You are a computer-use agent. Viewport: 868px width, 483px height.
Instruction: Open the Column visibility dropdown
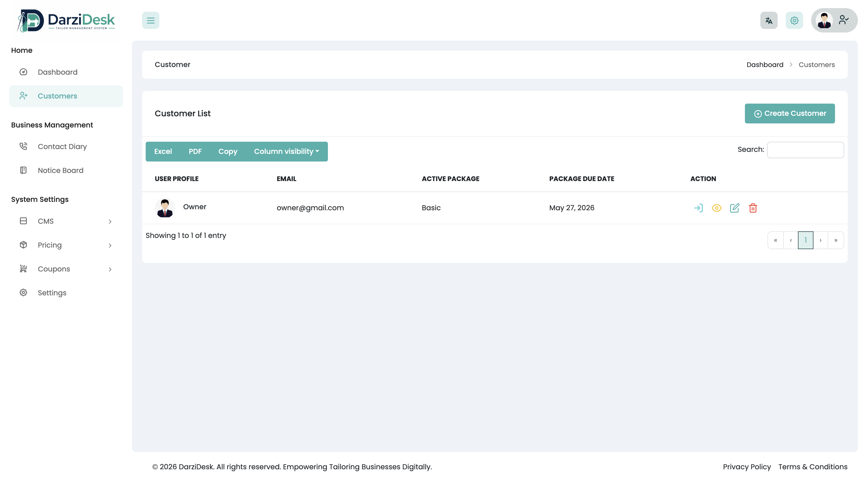286,151
